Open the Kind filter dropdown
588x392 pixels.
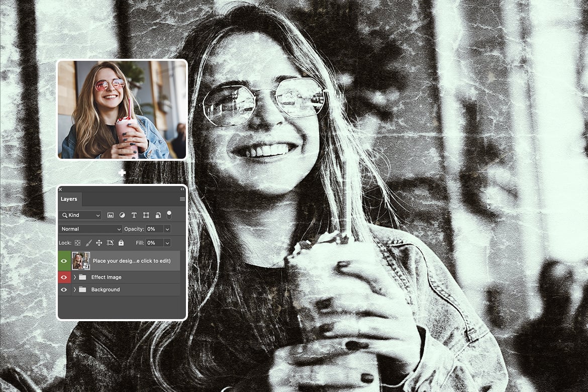tap(80, 215)
